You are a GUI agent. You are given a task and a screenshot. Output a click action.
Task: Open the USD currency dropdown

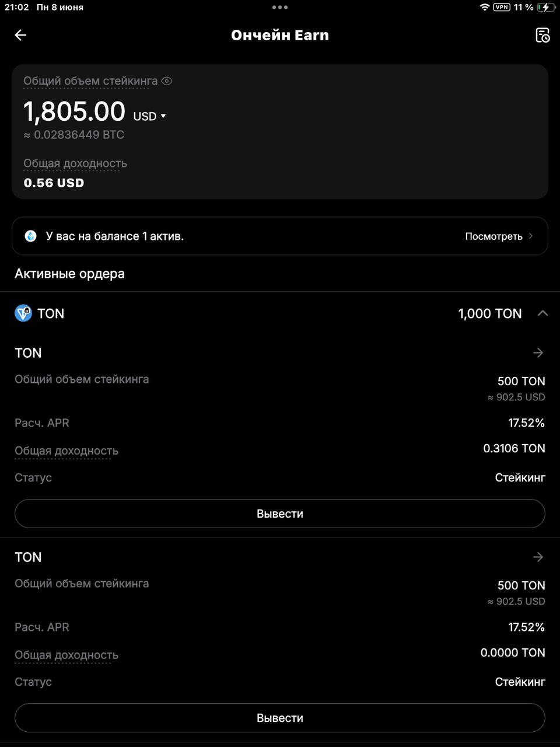(x=150, y=116)
